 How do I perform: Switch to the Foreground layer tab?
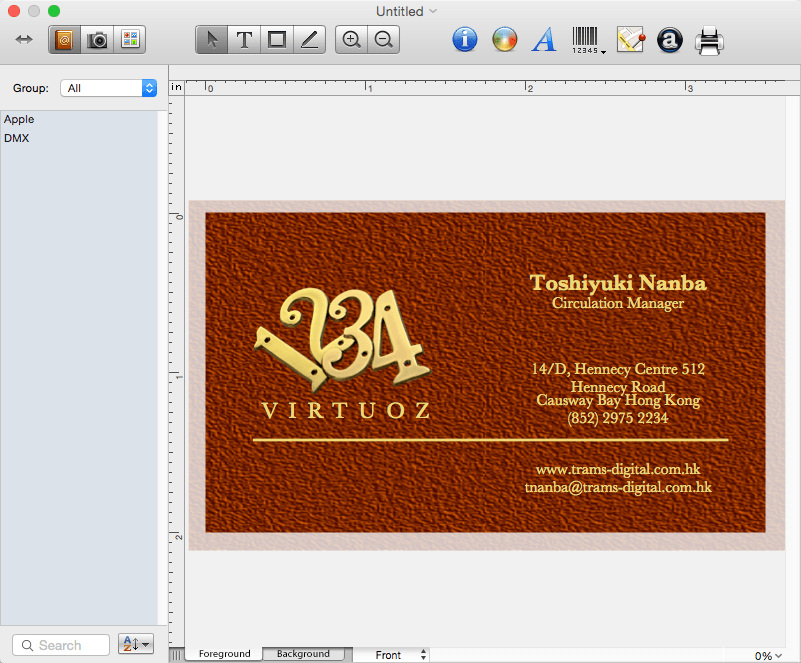click(224, 654)
